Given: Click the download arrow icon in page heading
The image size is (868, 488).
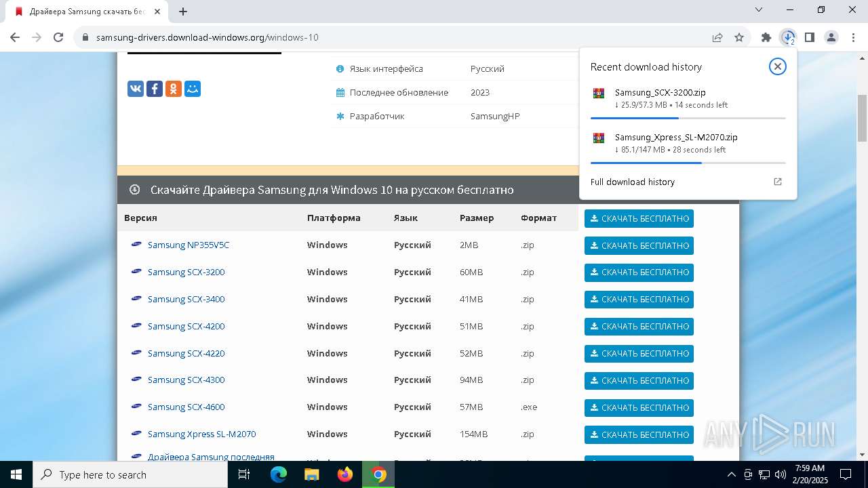Looking at the screenshot, I should tap(135, 190).
